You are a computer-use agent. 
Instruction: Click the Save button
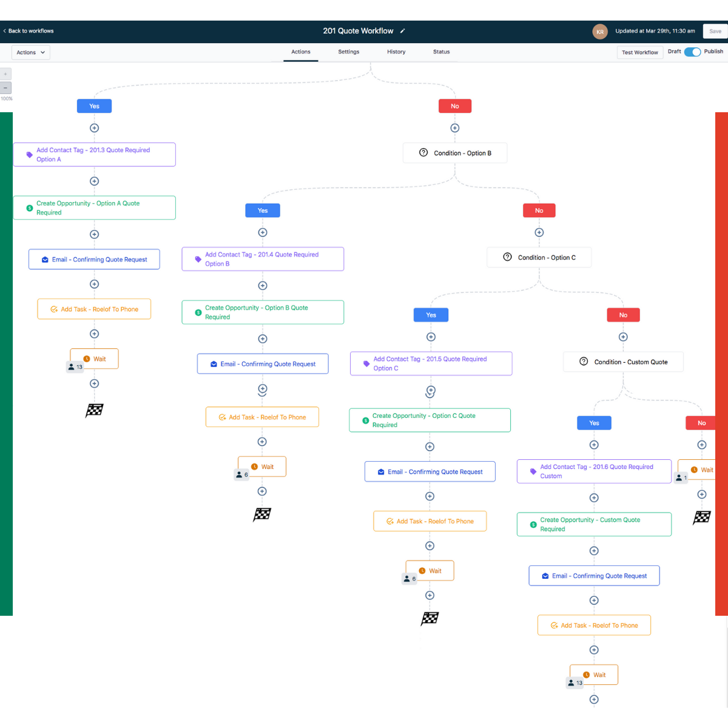pyautogui.click(x=715, y=31)
